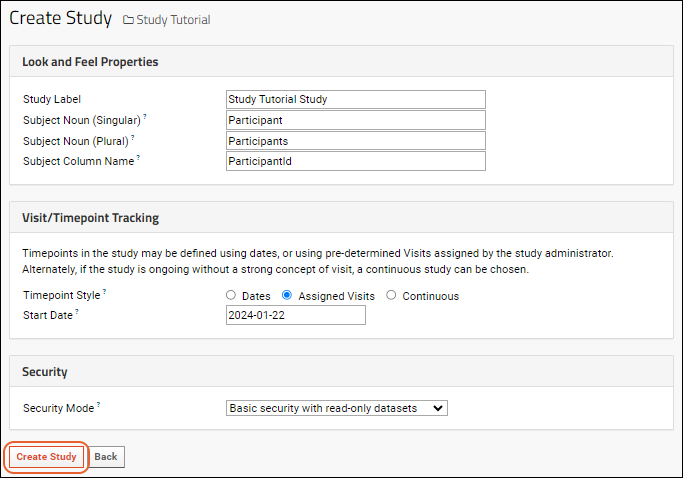Click the Create Study button

tap(46, 457)
